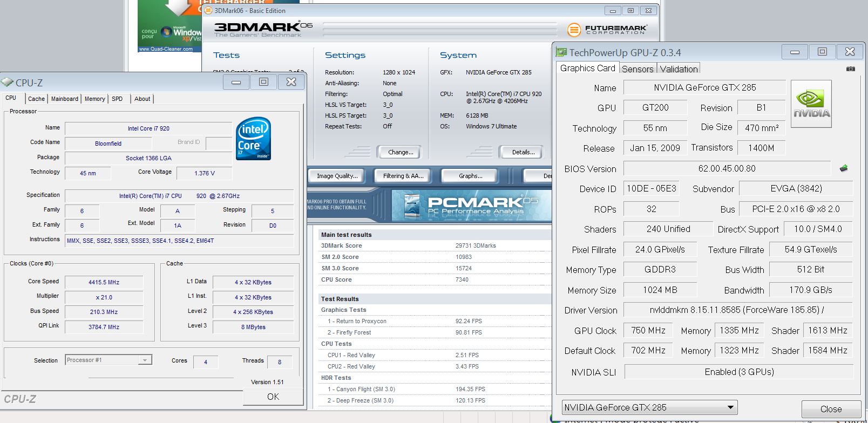This screenshot has height=423, width=868.
Task: Click the Deep Freeze (SM 3.0) result
Action: tap(435, 400)
